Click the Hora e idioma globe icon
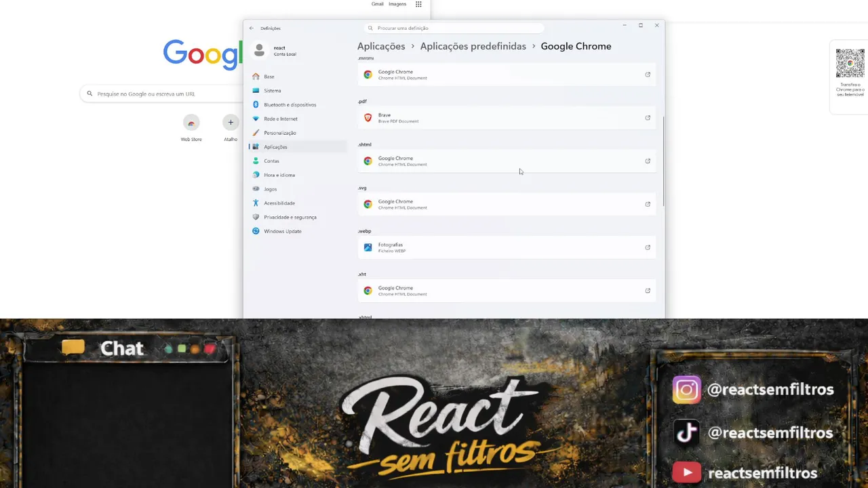 (256, 175)
